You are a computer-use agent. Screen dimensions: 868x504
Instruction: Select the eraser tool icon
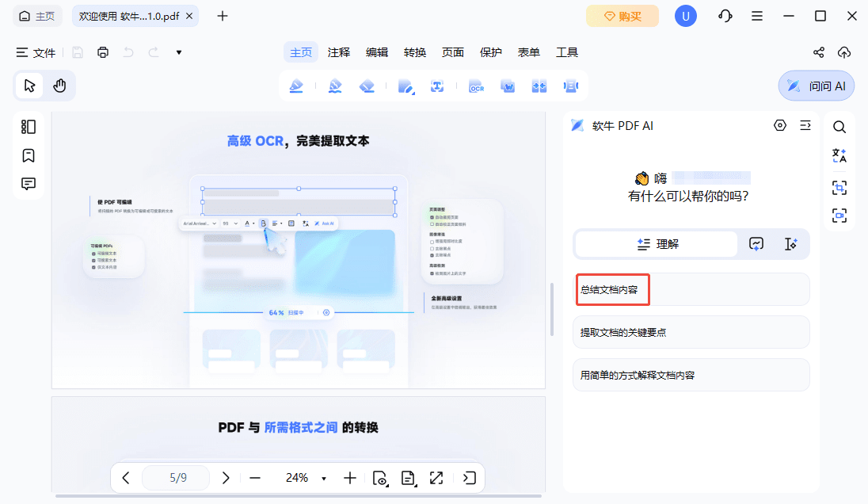367,86
